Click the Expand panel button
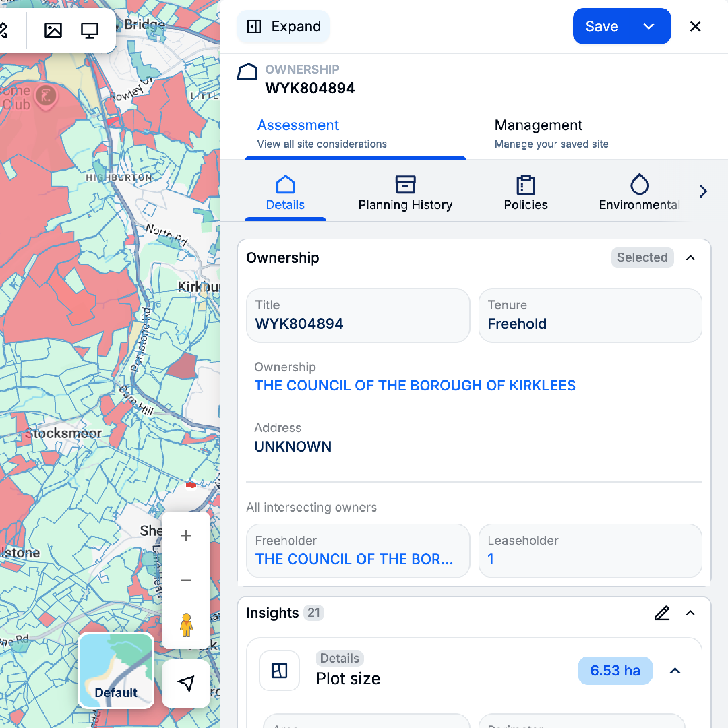Image resolution: width=728 pixels, height=728 pixels. 283,26
